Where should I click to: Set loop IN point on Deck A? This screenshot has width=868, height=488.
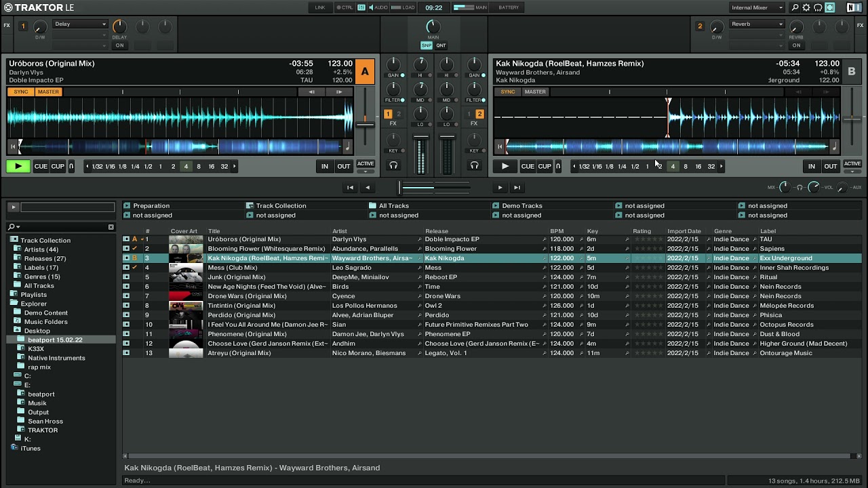pos(325,166)
